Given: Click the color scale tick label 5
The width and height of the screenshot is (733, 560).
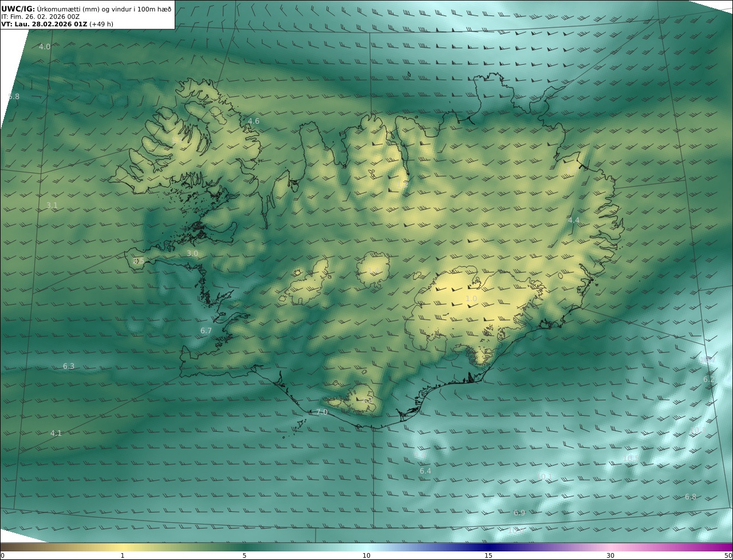Looking at the screenshot, I should click(245, 555).
